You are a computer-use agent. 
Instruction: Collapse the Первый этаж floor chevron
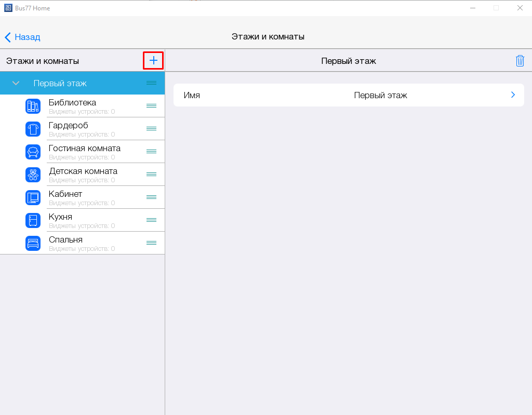pos(16,83)
